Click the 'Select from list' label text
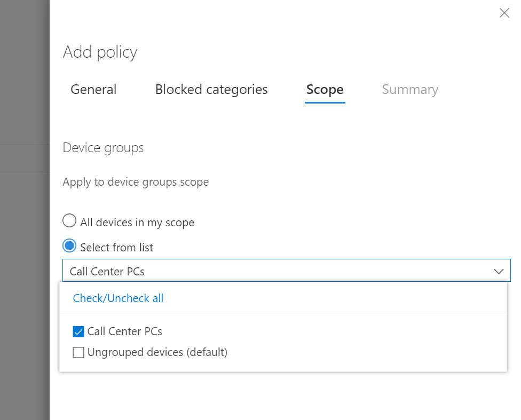This screenshot has width=521, height=420. (116, 248)
